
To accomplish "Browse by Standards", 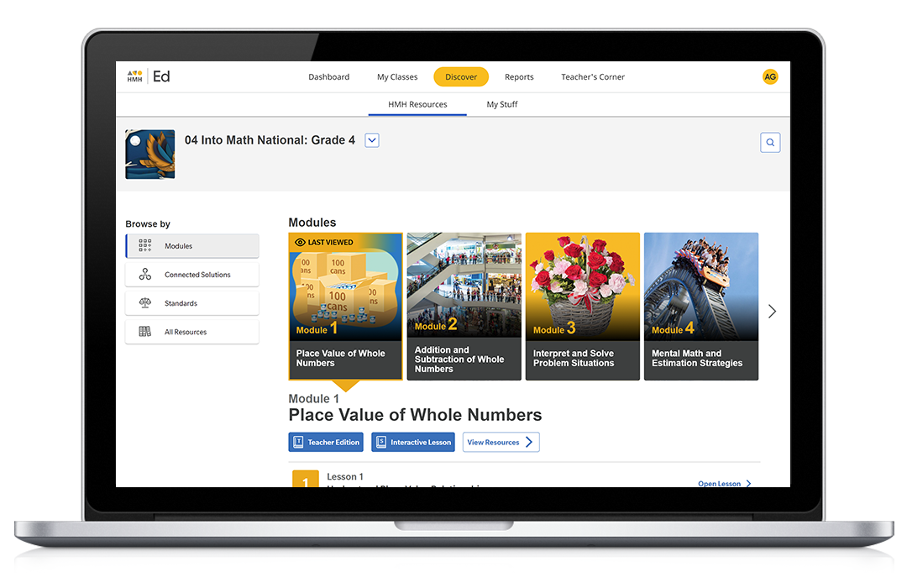I will (192, 303).
